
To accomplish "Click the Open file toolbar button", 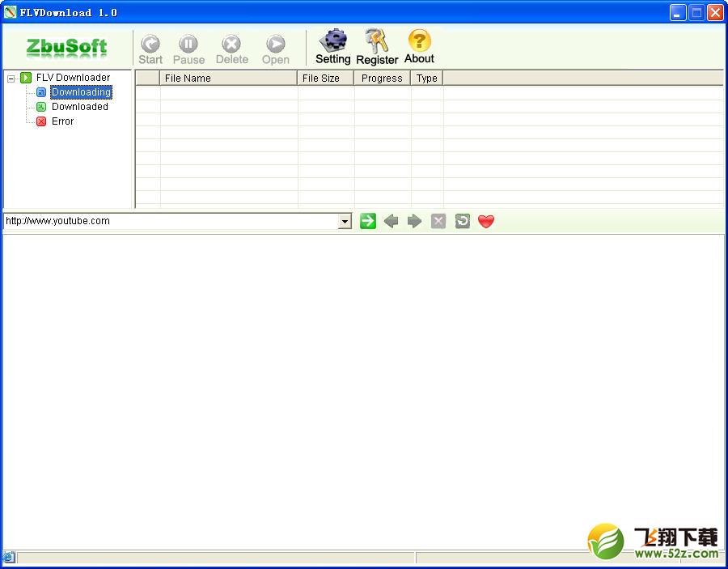I will click(x=275, y=49).
